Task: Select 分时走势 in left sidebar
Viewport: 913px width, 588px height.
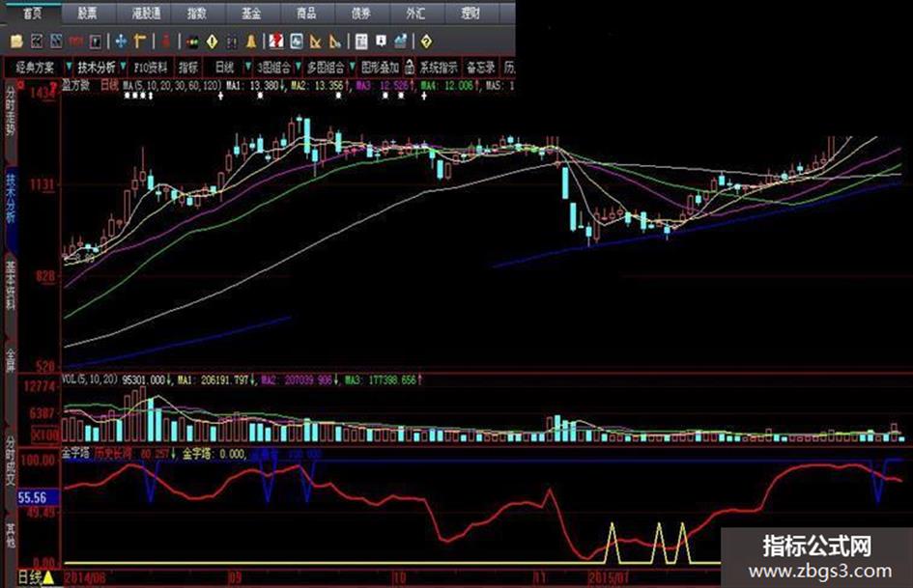Action: point(11,111)
